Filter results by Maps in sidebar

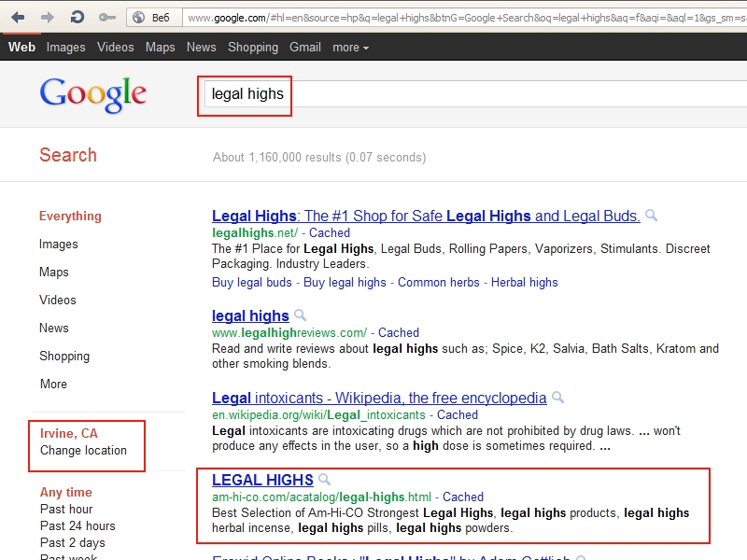54,272
